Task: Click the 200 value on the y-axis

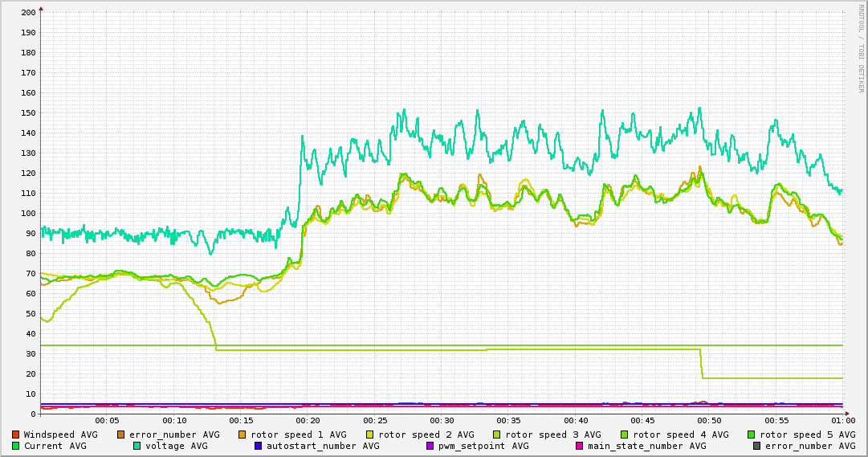Action: coord(27,12)
